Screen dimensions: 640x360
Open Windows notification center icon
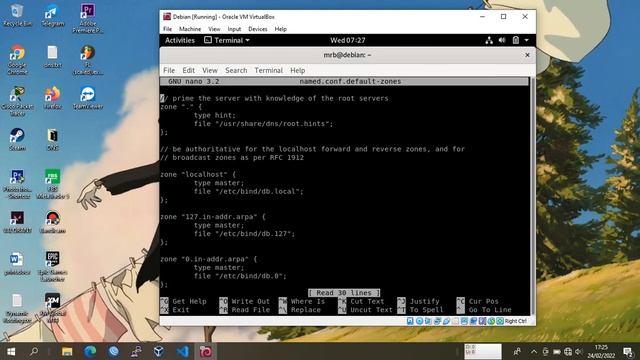pyautogui.click(x=628, y=351)
